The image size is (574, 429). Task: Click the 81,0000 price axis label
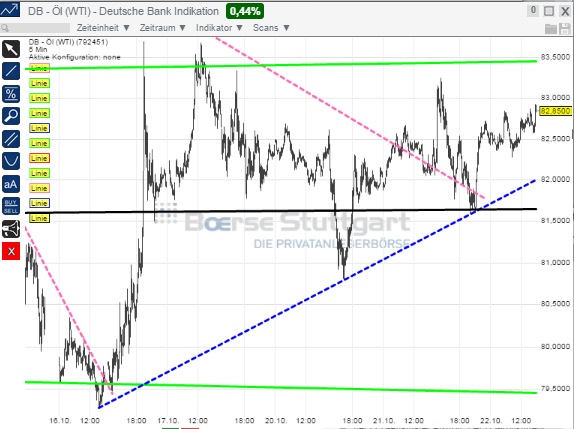555,262
